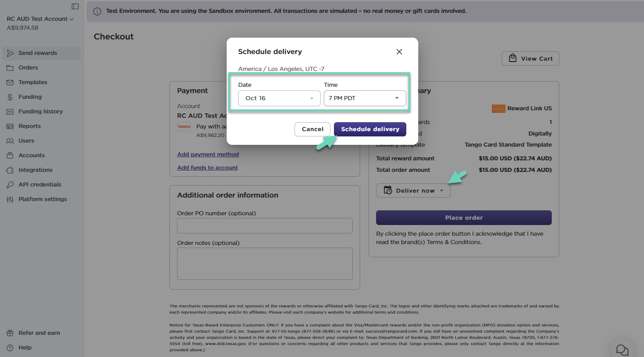Expand the Time dropdown showing 7 PM PDT
The image size is (644, 357).
[365, 98]
